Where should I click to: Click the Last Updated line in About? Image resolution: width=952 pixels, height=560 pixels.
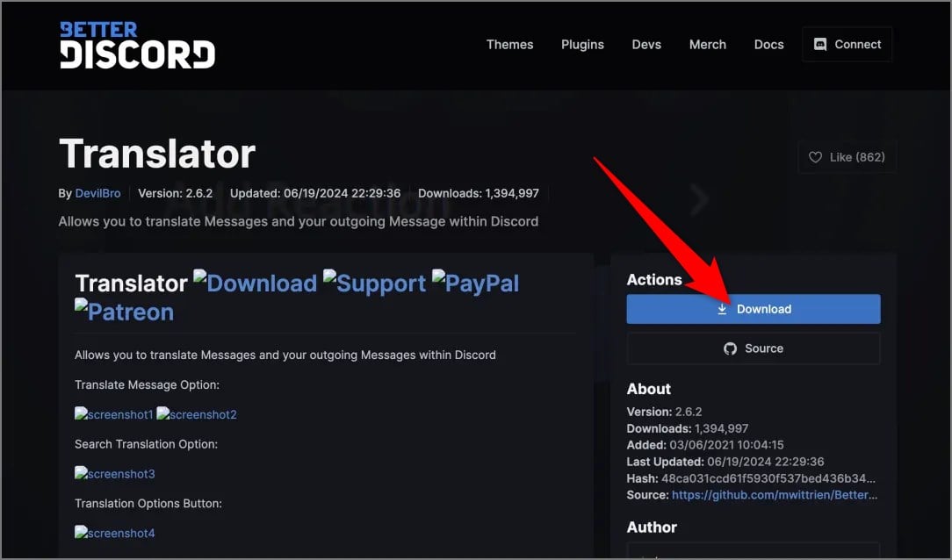725,462
